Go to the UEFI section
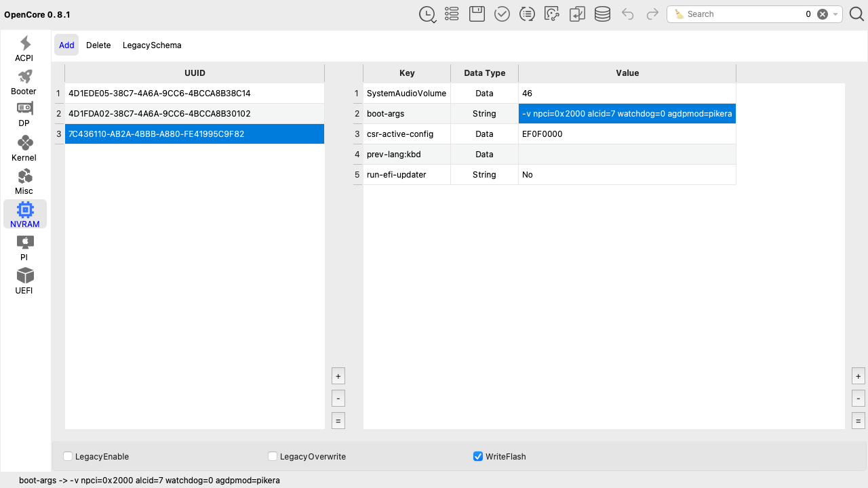Image resolution: width=868 pixels, height=488 pixels. [x=24, y=281]
